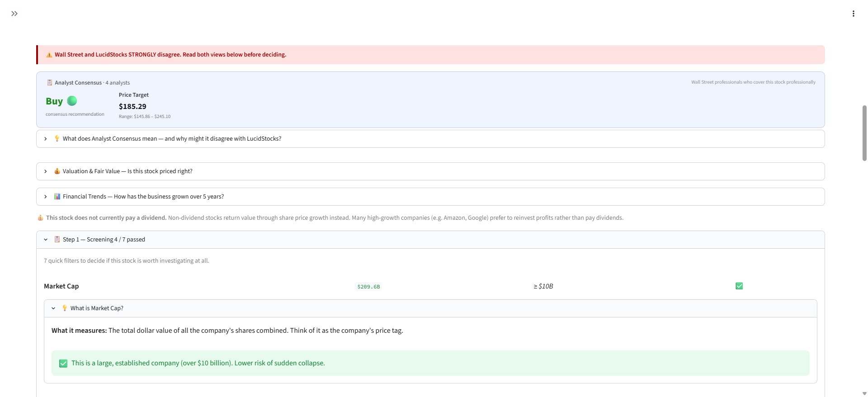Click the $209.6B market cap value
Viewport: 868px width, 397px height.
[x=368, y=287]
